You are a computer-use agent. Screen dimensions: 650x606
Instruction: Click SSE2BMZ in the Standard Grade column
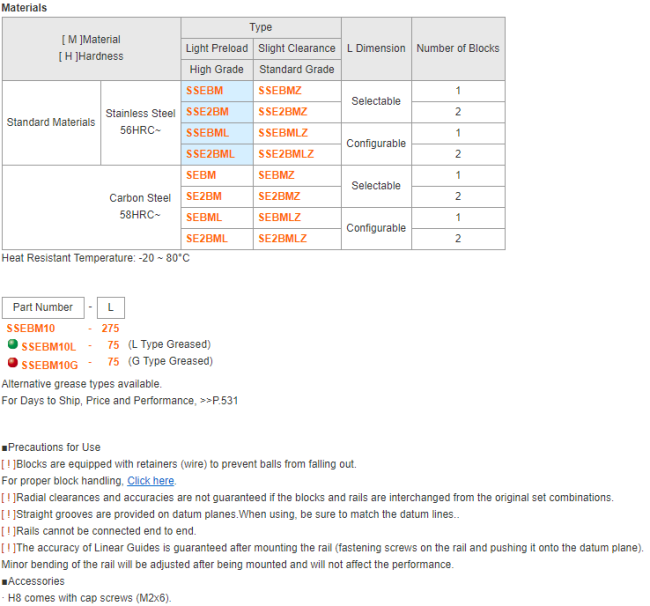click(x=282, y=112)
